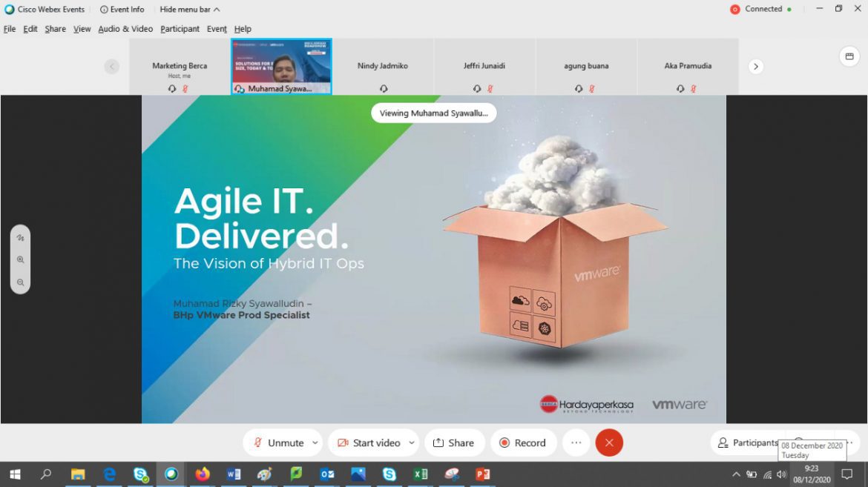
Task: Select Nindy Jadmiko participant tile
Action: 383,67
